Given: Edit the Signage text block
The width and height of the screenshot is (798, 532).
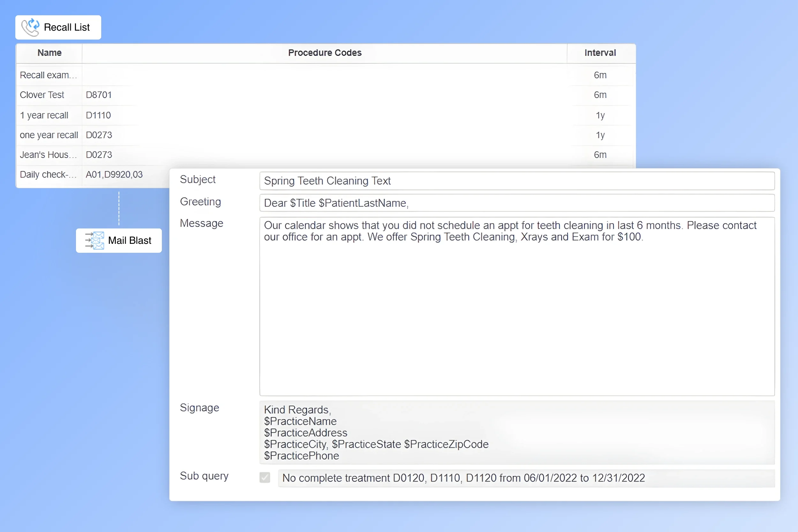Looking at the screenshot, I should tap(516, 433).
